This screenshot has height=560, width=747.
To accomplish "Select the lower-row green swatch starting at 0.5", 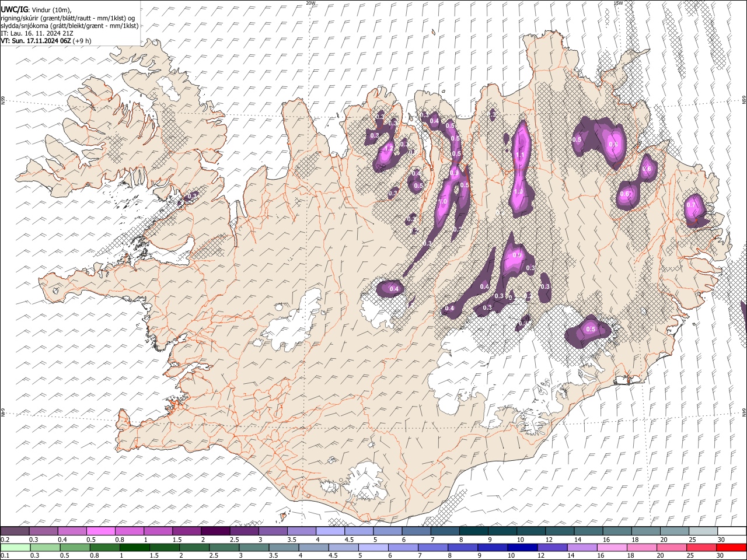I will coord(74,547).
